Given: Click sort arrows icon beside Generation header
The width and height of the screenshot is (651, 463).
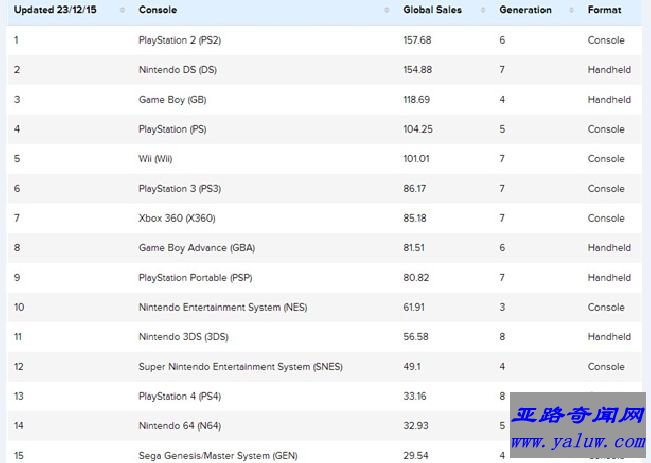Looking at the screenshot, I should point(572,10).
